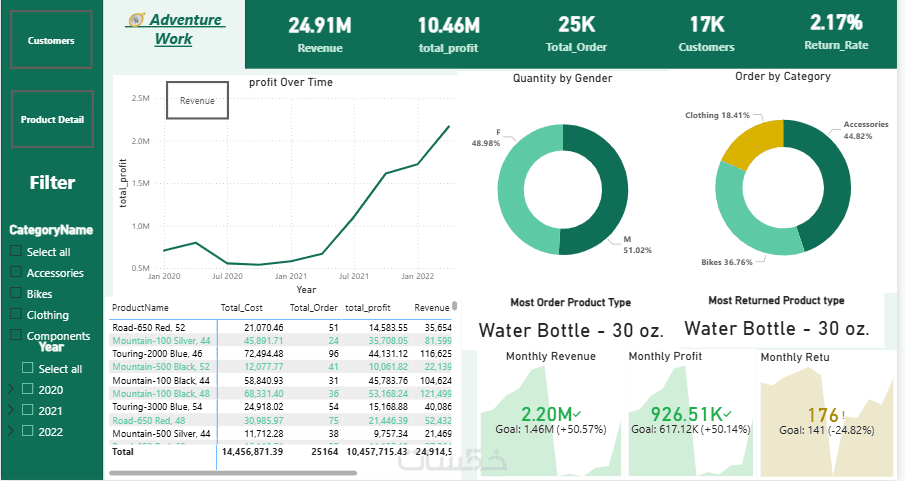Sort table by ProductName column header

pyautogui.click(x=140, y=308)
